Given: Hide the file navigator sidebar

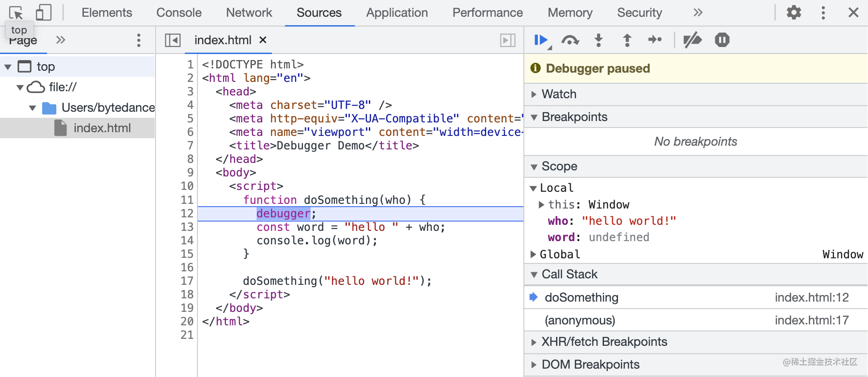Looking at the screenshot, I should (173, 40).
